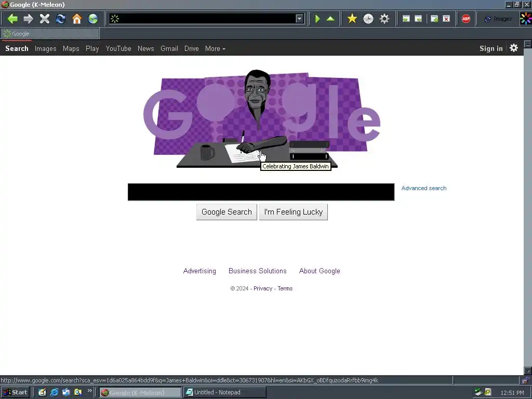This screenshot has width=532, height=399.
Task: Open Google settings gear next to Sign in
Action: [514, 48]
